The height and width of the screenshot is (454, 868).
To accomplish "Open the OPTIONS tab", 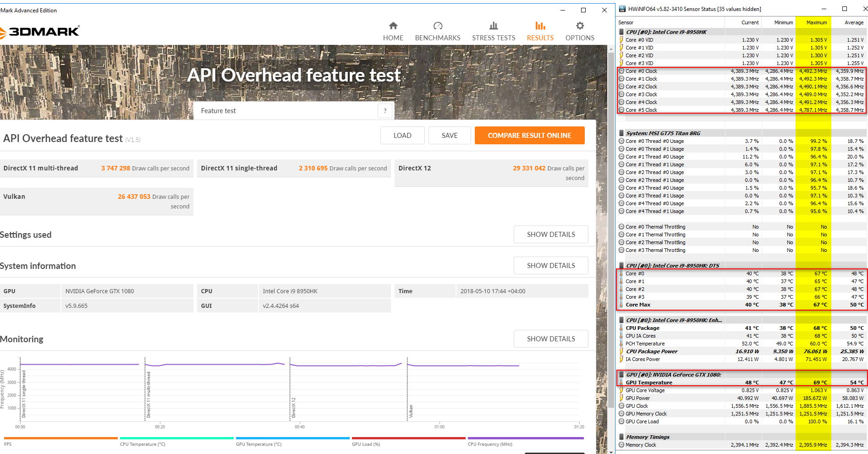I will point(580,32).
